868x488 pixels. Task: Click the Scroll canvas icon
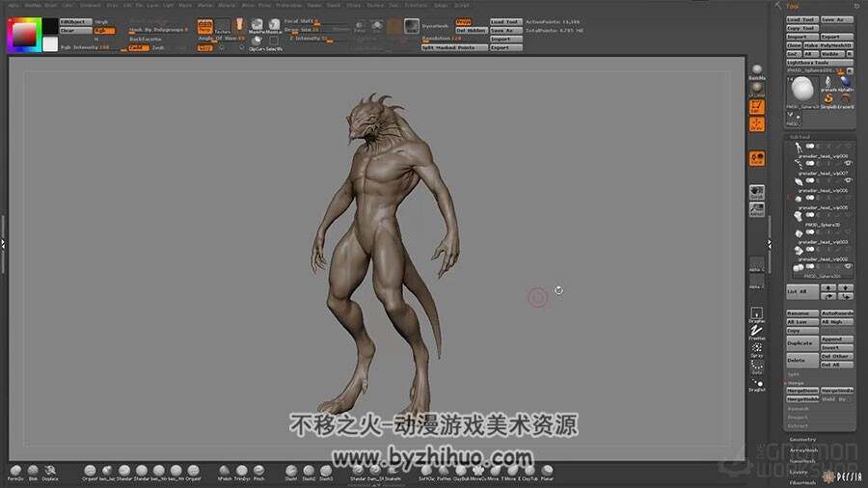[x=757, y=192]
